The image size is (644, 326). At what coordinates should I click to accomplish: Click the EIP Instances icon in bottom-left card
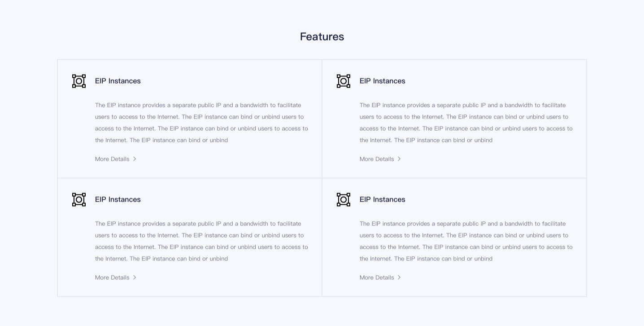point(79,199)
